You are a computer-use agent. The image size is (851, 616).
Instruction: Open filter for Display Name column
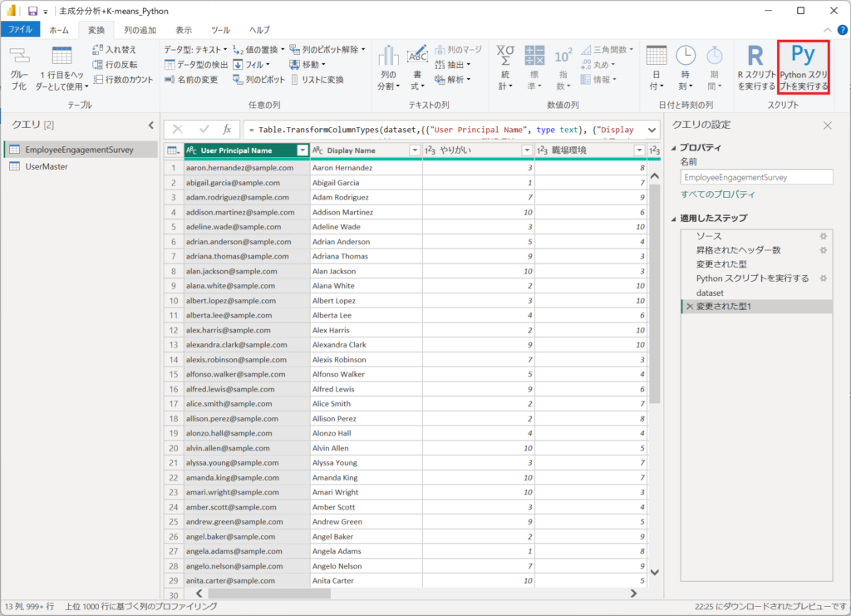pos(415,150)
